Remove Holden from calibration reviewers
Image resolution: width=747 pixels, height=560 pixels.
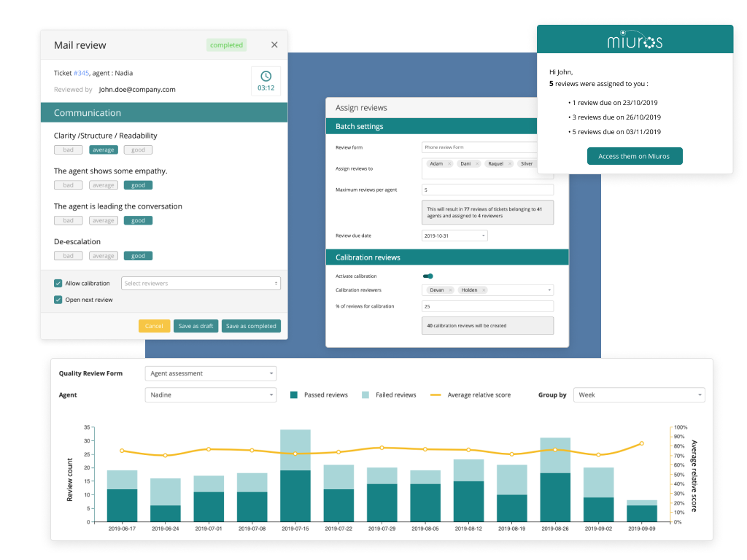tap(484, 290)
